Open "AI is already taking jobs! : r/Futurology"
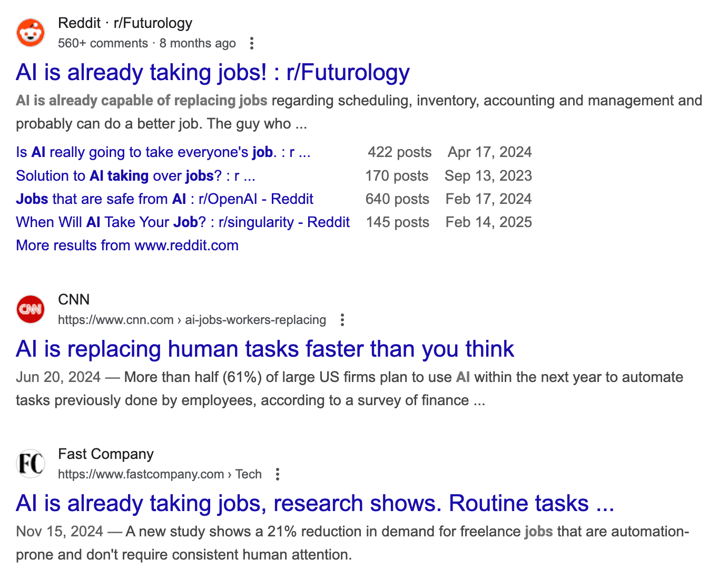 [x=213, y=73]
